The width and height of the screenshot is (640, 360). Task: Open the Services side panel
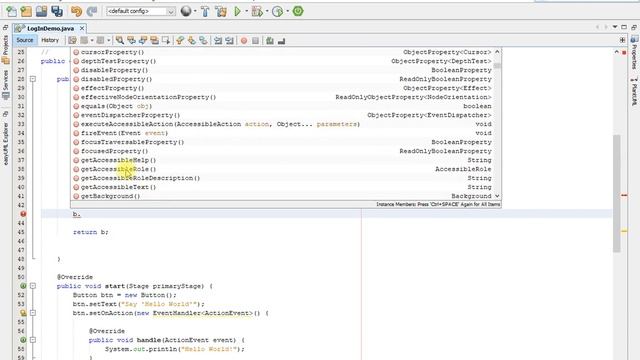(x=5, y=84)
